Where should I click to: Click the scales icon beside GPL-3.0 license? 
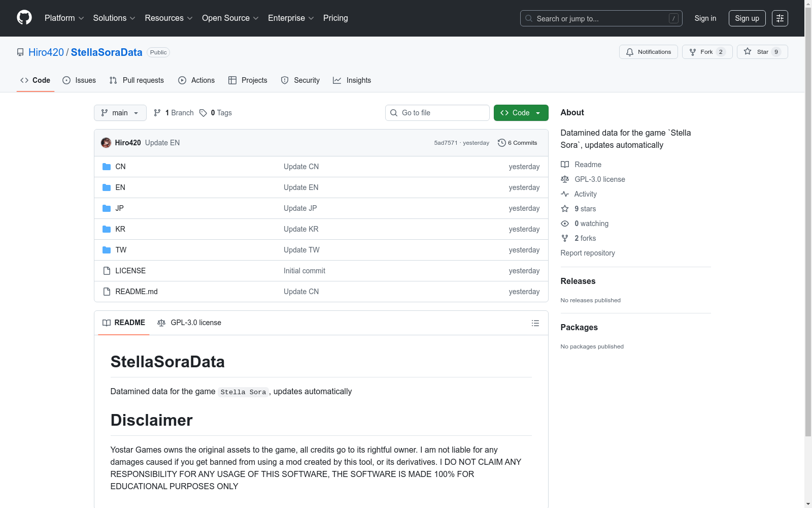(x=565, y=179)
